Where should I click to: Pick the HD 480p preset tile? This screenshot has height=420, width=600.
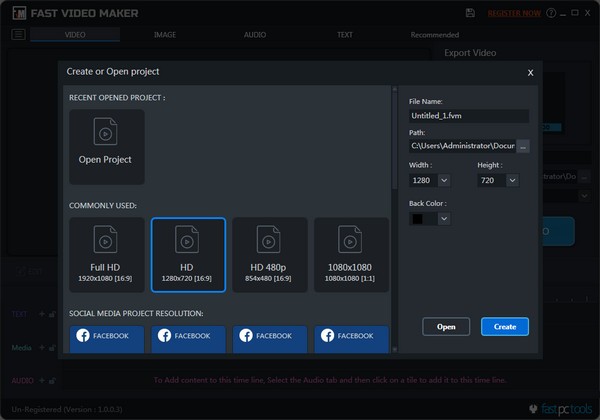270,254
